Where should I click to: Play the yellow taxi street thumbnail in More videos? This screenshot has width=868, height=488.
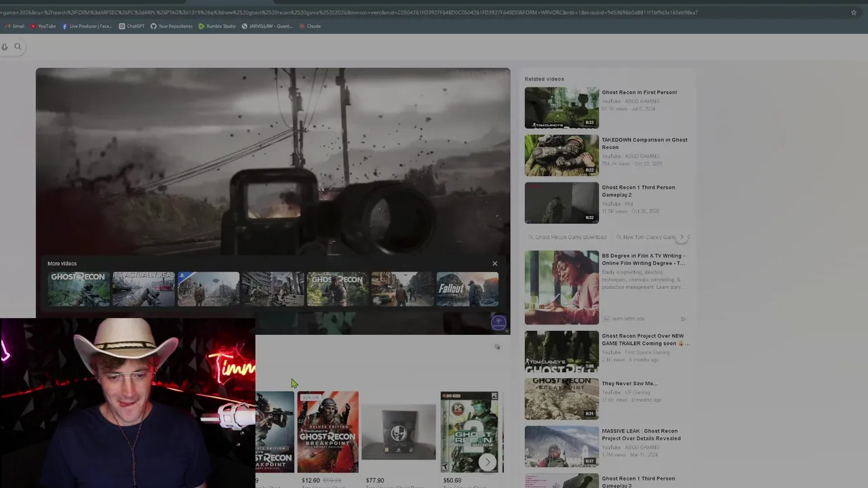coord(402,289)
